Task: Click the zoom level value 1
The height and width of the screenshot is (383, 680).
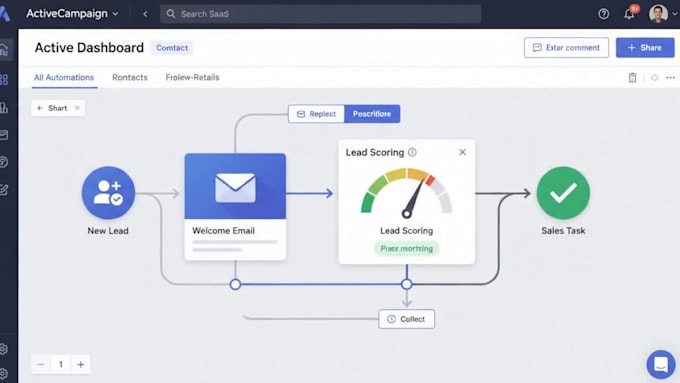Action: pos(61,364)
